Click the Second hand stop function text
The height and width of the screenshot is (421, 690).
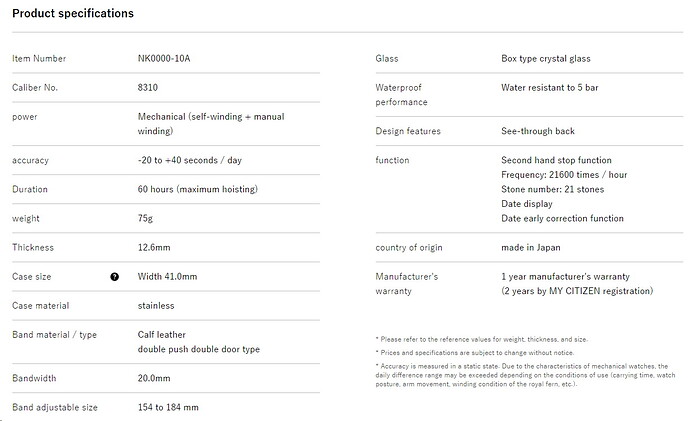[556, 160]
